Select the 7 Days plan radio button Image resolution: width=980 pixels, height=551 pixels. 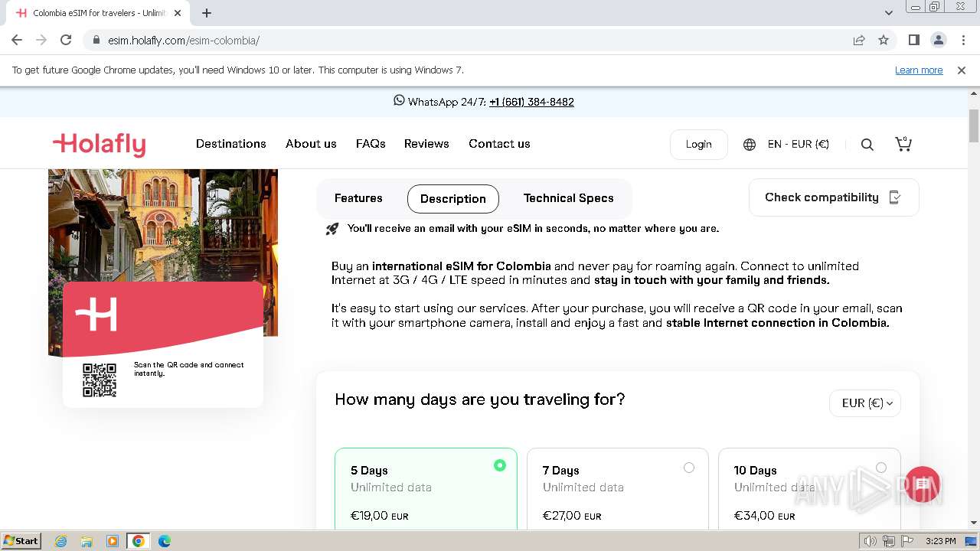click(689, 468)
